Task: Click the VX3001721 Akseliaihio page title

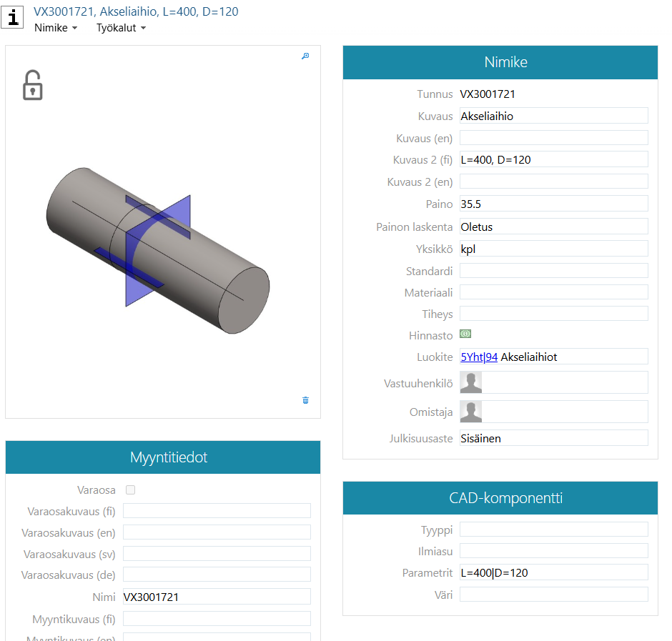Action: coord(136,11)
